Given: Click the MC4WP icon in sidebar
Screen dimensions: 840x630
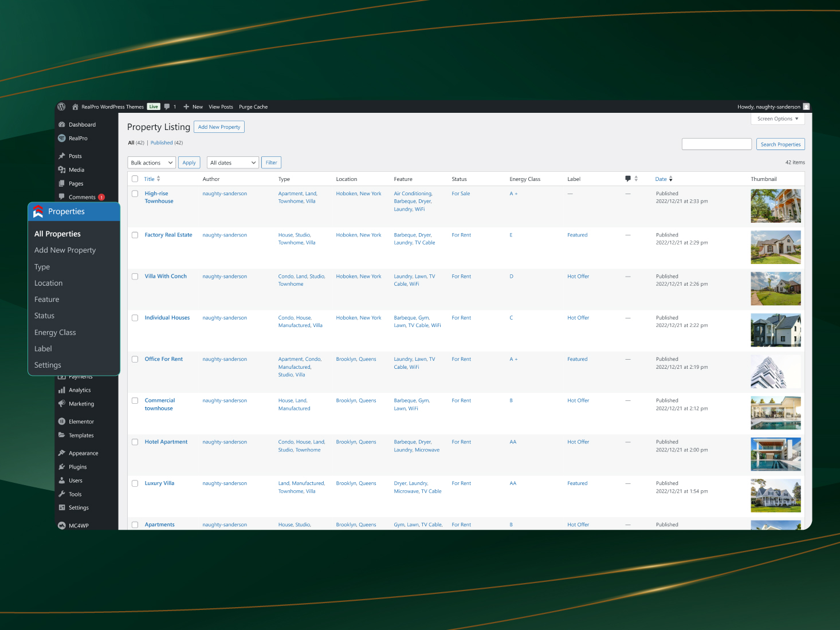Looking at the screenshot, I should click(62, 525).
